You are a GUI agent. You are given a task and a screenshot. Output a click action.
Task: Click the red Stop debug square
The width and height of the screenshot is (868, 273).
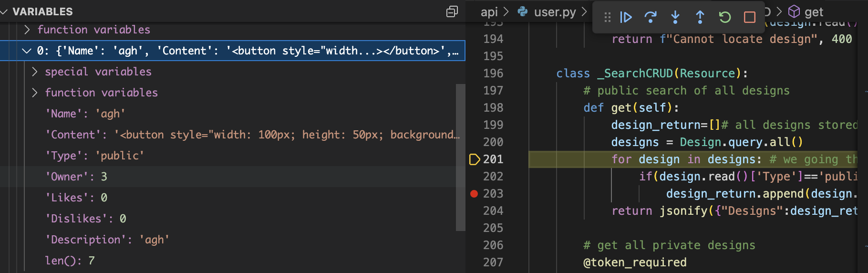(x=750, y=18)
